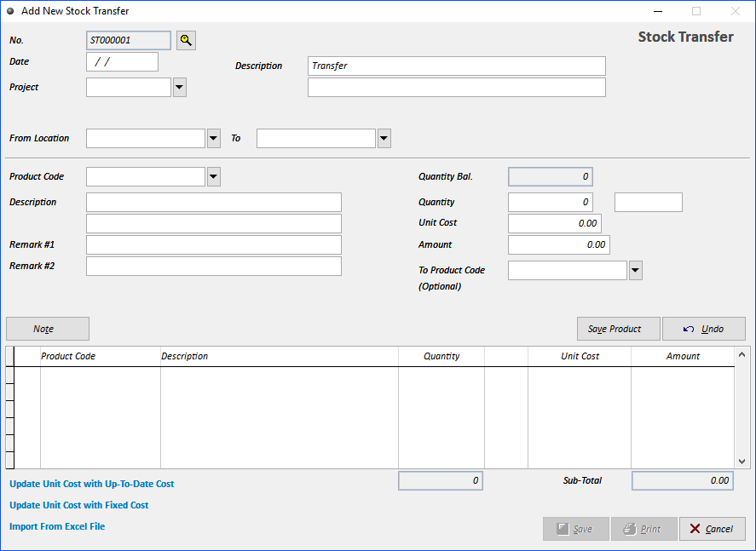Focus the Remark #1 field
Image resolution: width=756 pixels, height=551 pixels.
(x=214, y=244)
